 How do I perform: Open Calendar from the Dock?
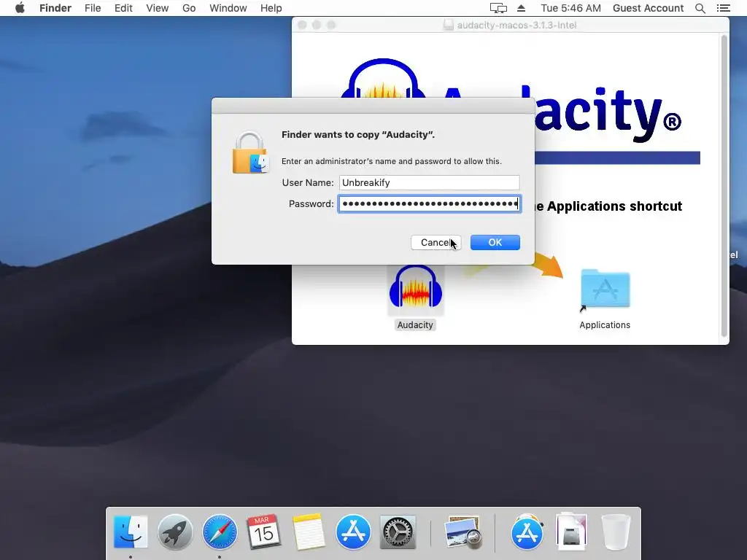(x=263, y=532)
